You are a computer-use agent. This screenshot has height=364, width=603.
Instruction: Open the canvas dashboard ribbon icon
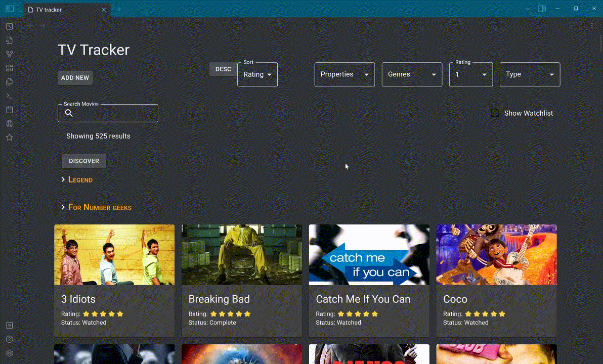10,68
